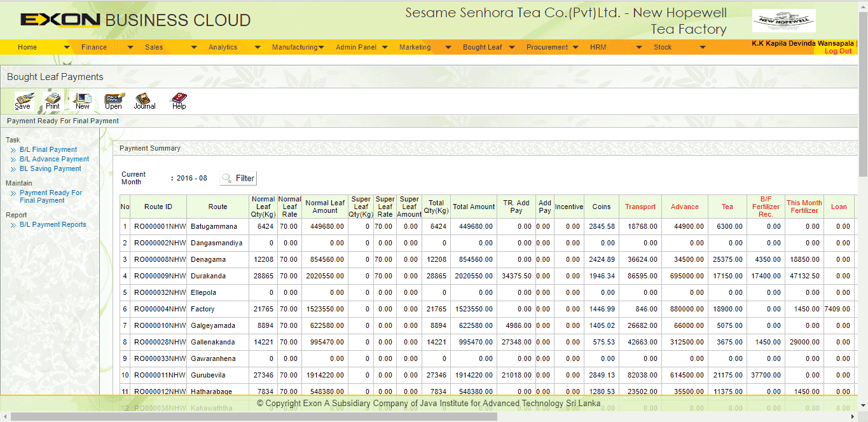Select the Batugammana route cell
Image resolution: width=868 pixels, height=422 pixels.
click(x=218, y=227)
